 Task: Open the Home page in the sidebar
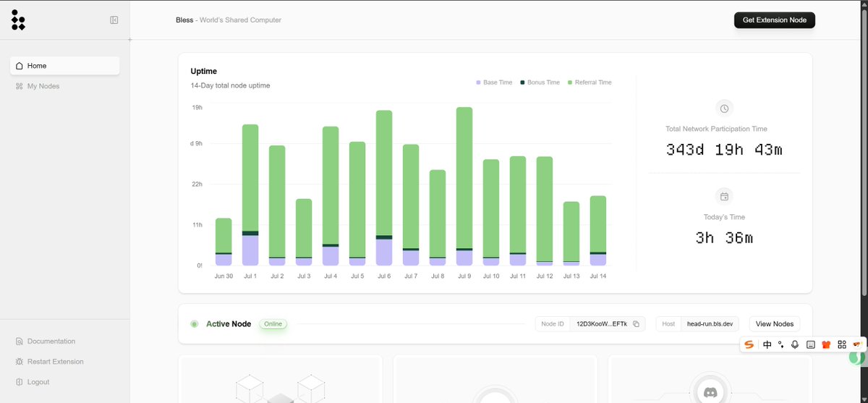[x=65, y=66]
